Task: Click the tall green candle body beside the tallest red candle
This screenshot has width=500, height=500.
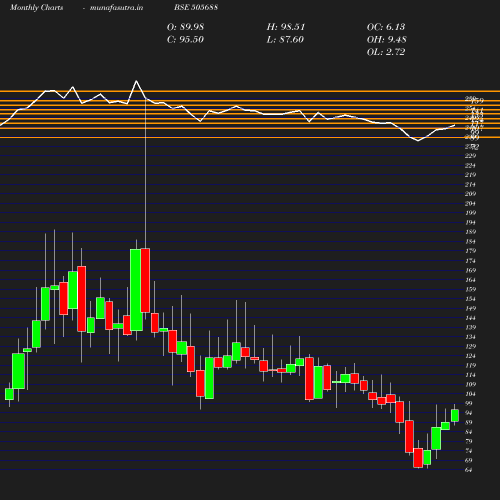Action: coord(136,290)
